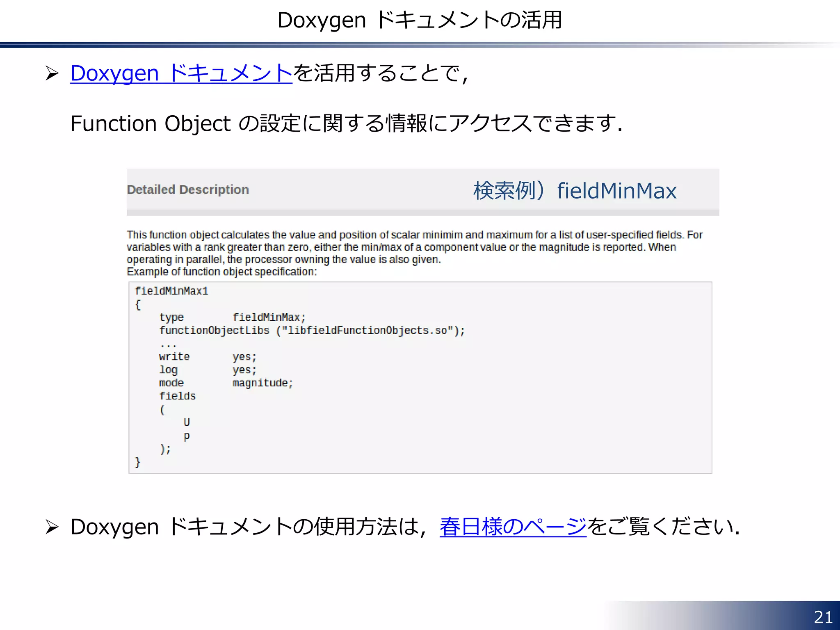Click the slide title Doxygen ドキュメントの活用
Image resolution: width=840 pixels, height=630 pixels.
pos(420,20)
